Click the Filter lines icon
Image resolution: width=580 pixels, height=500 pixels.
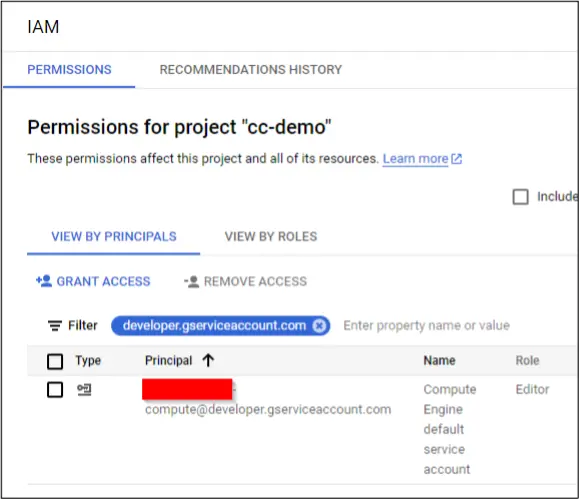tap(55, 326)
